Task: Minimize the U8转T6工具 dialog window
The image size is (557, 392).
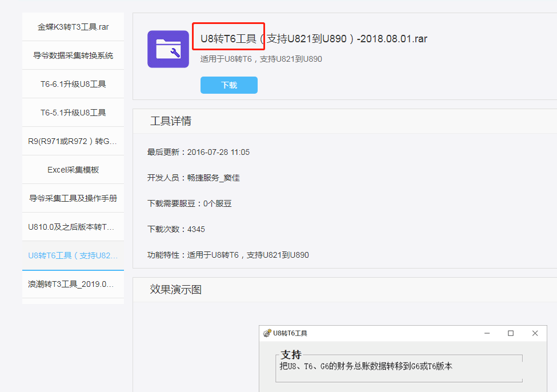Action: [487, 333]
